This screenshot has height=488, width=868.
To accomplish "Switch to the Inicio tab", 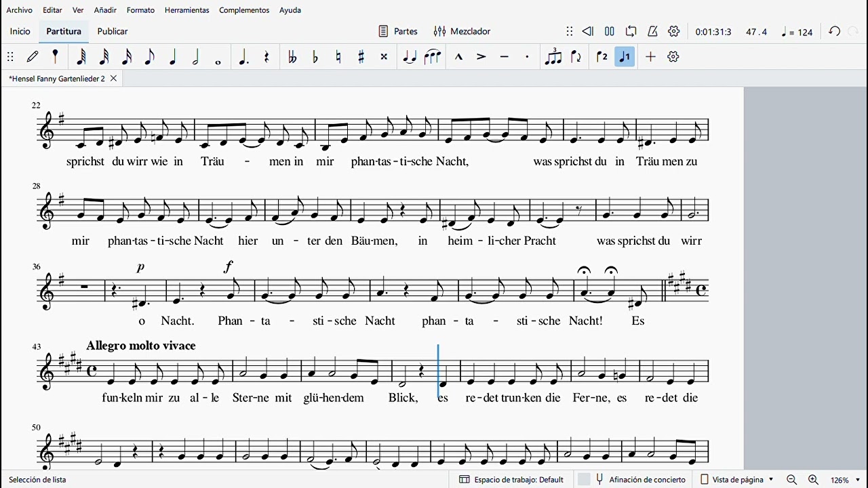I will point(20,31).
